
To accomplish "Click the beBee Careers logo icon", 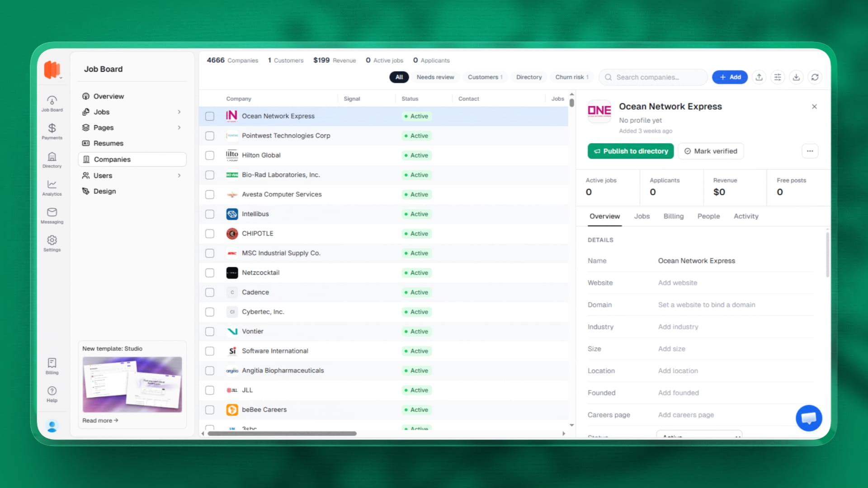I will tap(232, 410).
